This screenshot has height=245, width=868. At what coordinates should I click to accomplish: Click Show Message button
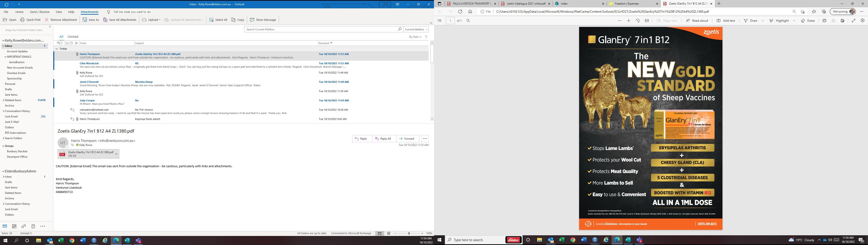point(263,20)
